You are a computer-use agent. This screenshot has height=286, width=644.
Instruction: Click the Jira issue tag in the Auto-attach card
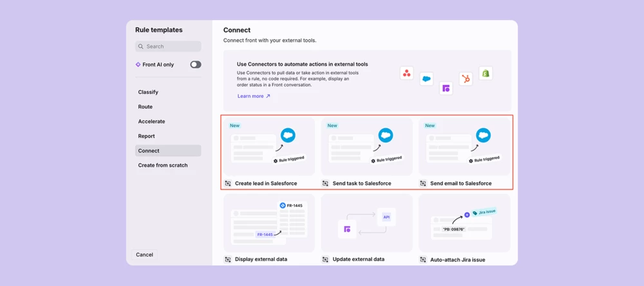click(x=484, y=212)
